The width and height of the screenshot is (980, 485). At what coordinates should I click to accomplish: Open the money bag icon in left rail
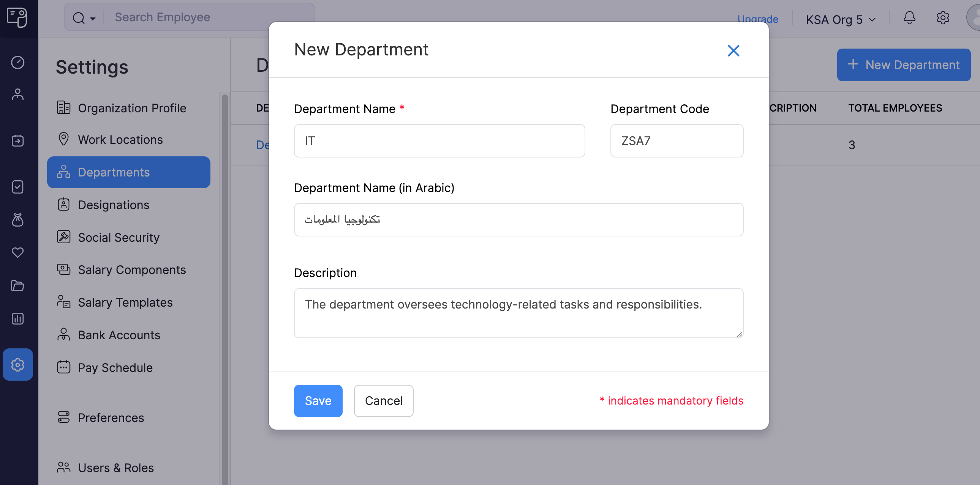(17, 220)
